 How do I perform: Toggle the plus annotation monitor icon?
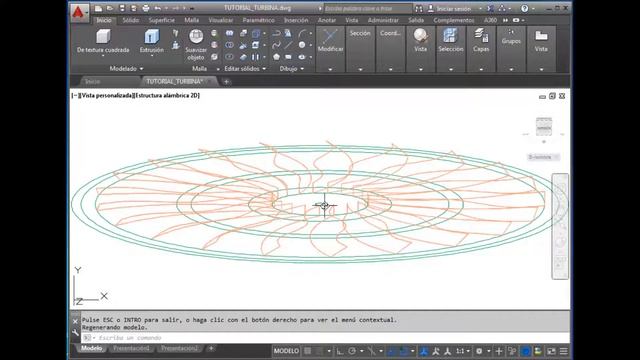(x=498, y=351)
